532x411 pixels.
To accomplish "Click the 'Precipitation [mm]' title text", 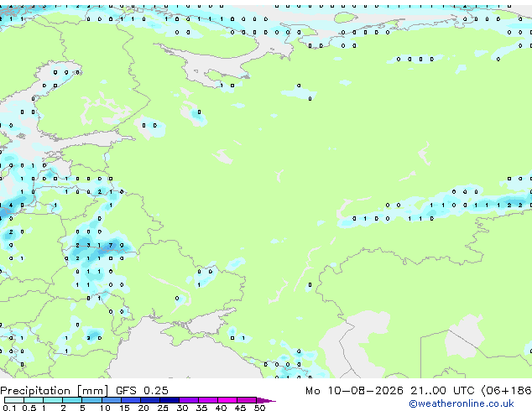I will click(55, 391).
